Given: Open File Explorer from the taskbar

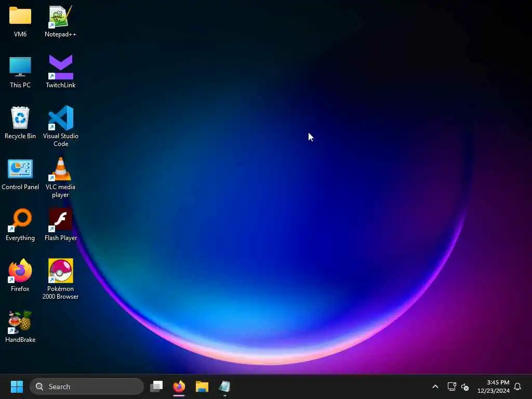Looking at the screenshot, I should pos(202,387).
